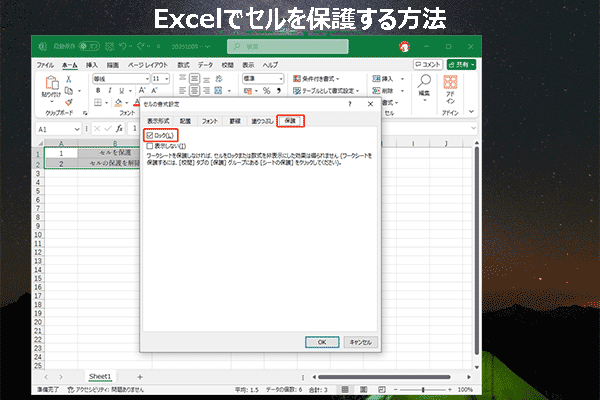Open the font name dropdown

(147, 79)
